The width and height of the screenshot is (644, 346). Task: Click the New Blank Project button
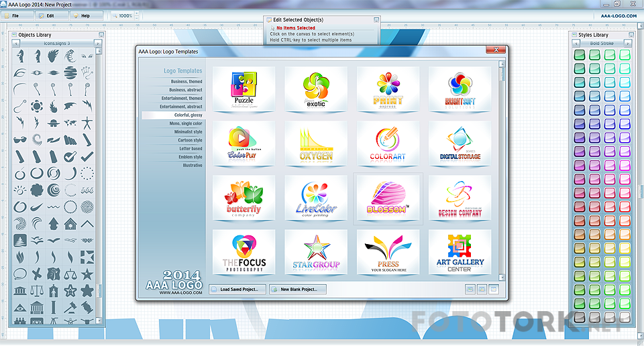click(298, 290)
